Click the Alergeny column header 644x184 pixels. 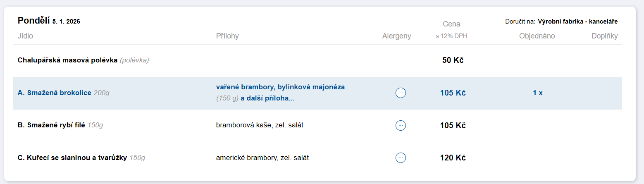396,36
